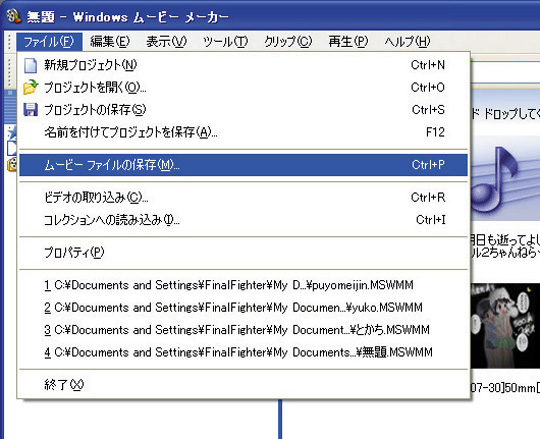Choose プロジェクトの保存(S) entry
The image size is (540, 439).
pyautogui.click(x=243, y=110)
